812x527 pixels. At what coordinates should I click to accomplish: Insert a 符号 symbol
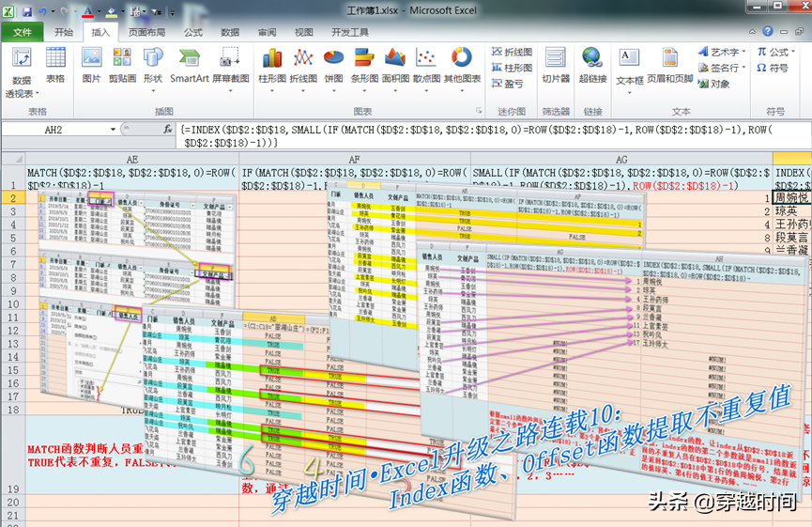[773, 68]
